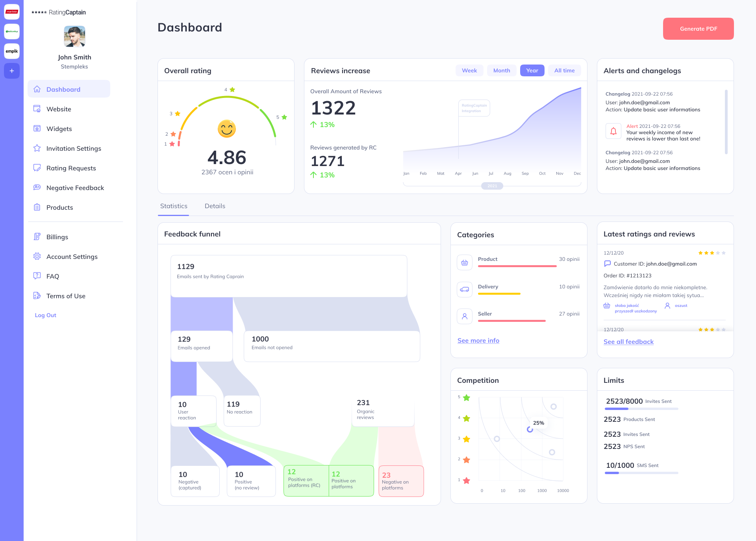This screenshot has height=541, width=756.
Task: Click the Customer ID chat bubble icon
Action: click(607, 264)
